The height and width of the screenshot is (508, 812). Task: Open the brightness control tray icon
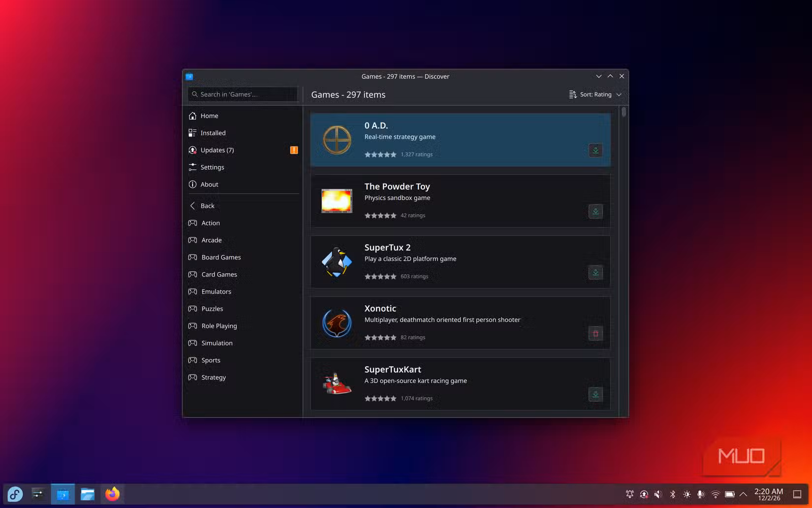pyautogui.click(x=687, y=494)
